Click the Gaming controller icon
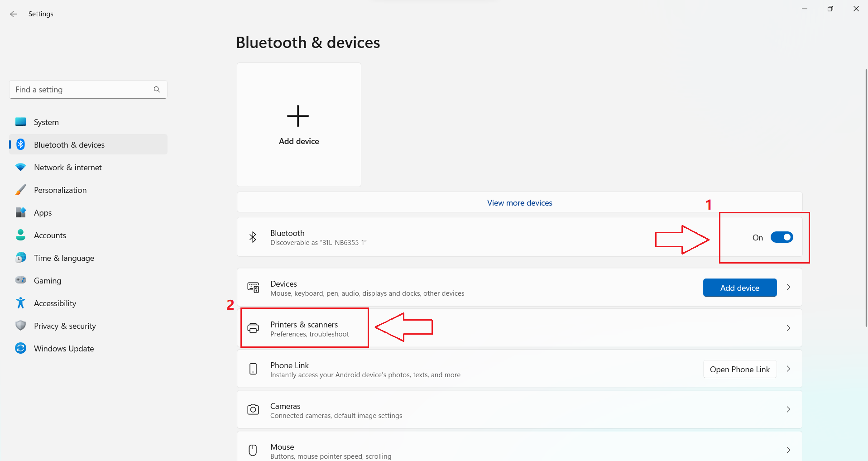Image resolution: width=868 pixels, height=461 pixels. (20, 280)
